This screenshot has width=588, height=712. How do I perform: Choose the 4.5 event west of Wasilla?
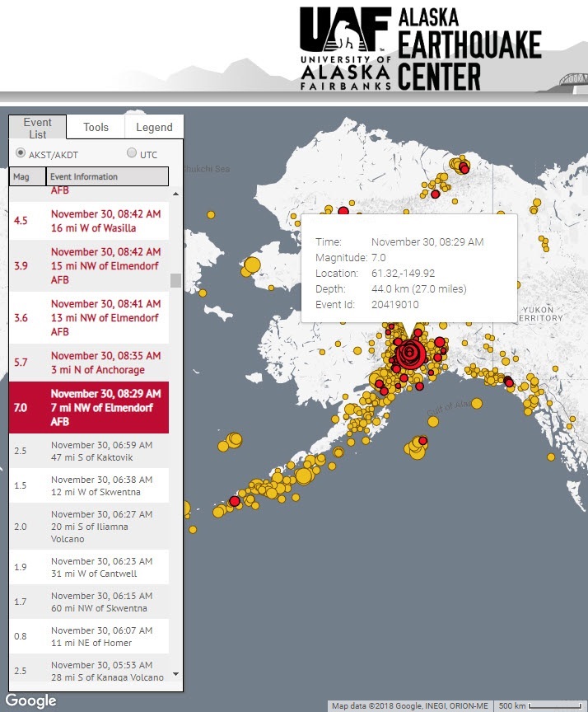click(x=89, y=220)
